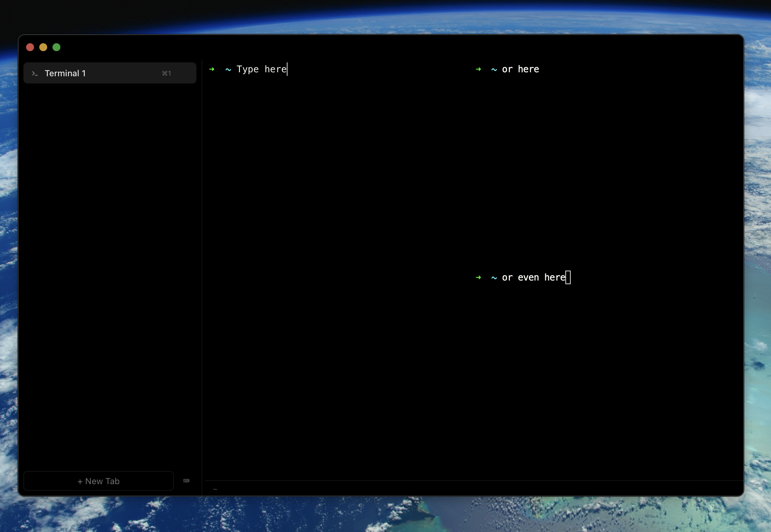Click the block cursor after "or even here"
Image resolution: width=771 pixels, height=532 pixels.
point(568,278)
